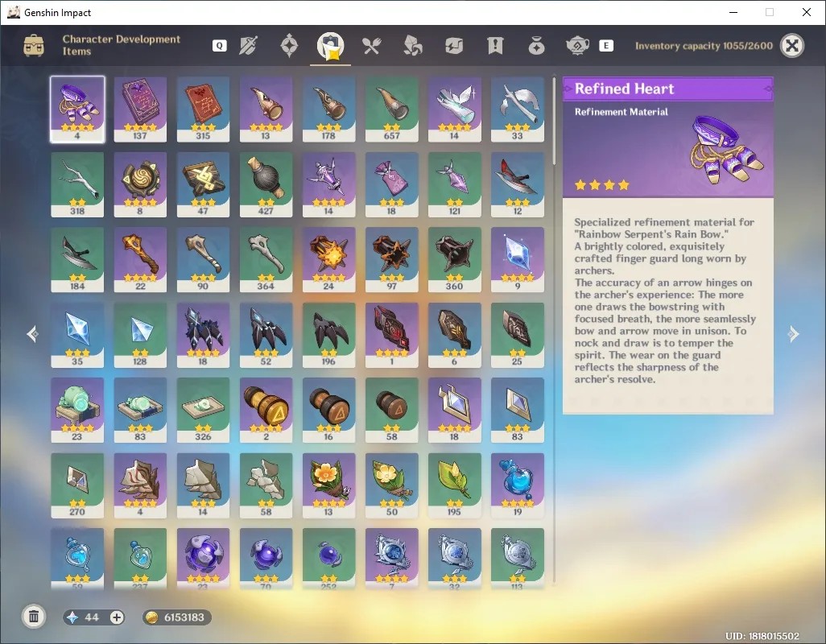The width and height of the screenshot is (826, 644).
Task: Open the Precious Items pouch tab
Action: pos(536,46)
